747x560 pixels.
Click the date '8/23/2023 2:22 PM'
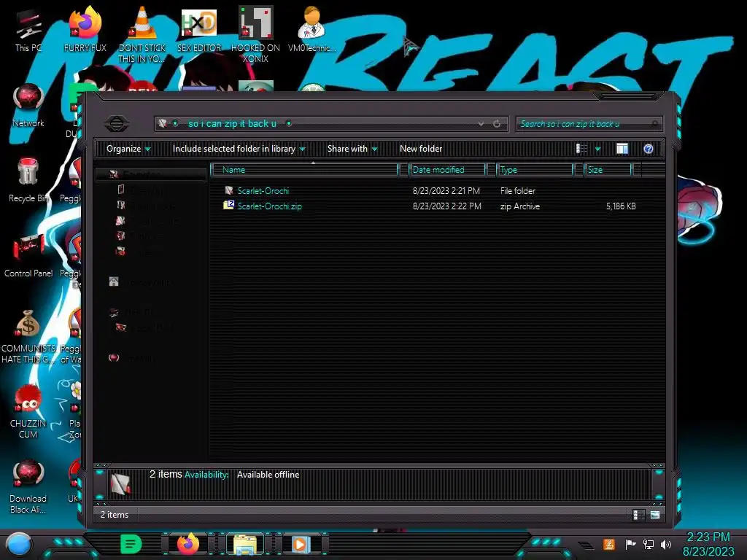click(x=447, y=206)
